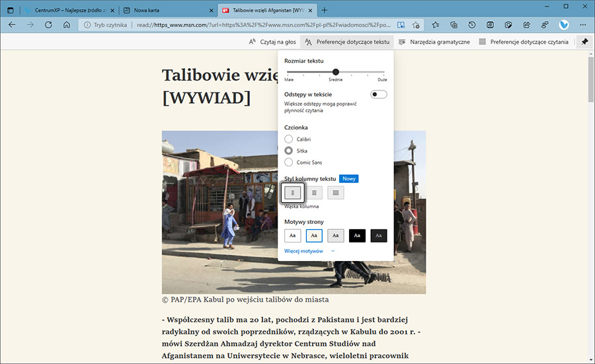Switch to the Nowa karta tab
This screenshot has width=595, height=364.
coord(169,10)
